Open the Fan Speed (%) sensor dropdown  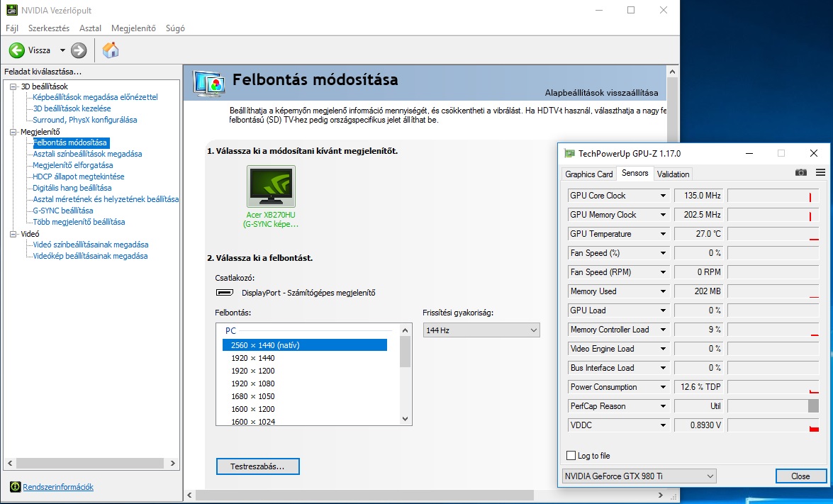click(x=663, y=253)
